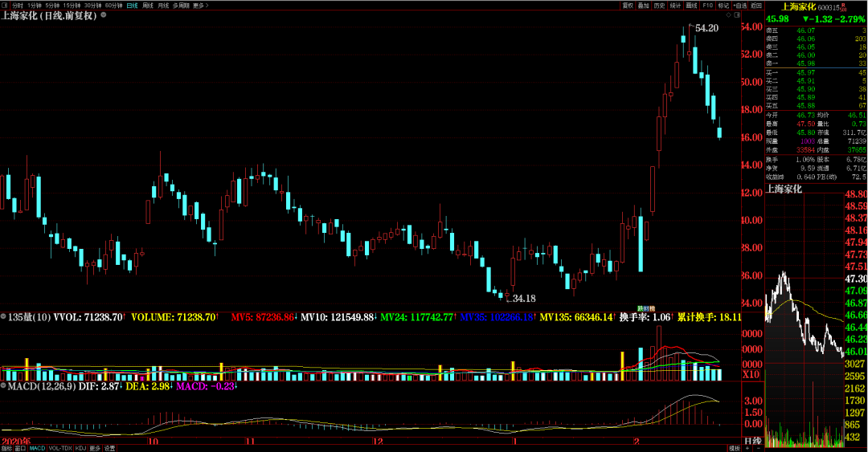Image resolution: width=868 pixels, height=452 pixels.
Task: Open the dropdown beside 上海家化 chart title
Action: click(104, 15)
